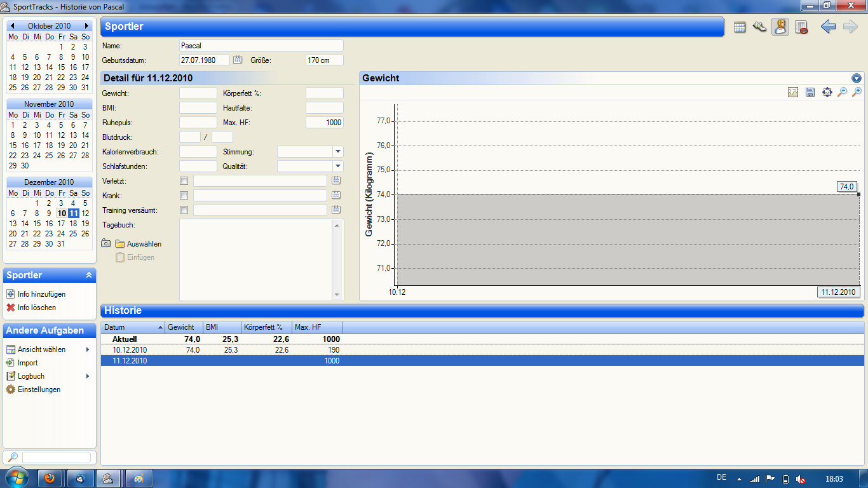
Task: Fit the weight chart to window
Action: pos(827,92)
